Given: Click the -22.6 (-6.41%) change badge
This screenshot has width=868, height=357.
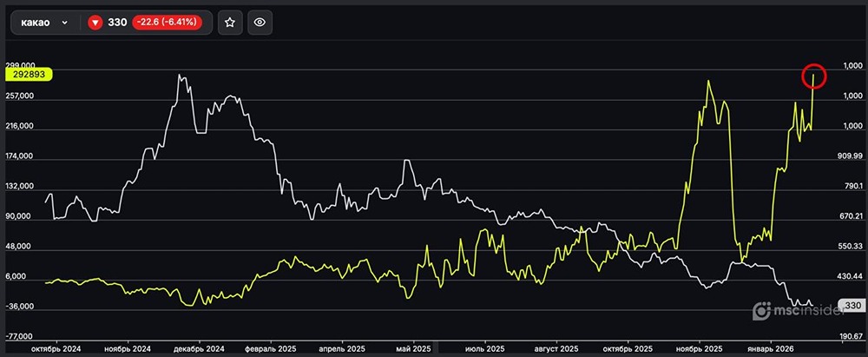Looking at the screenshot, I should [167, 23].
